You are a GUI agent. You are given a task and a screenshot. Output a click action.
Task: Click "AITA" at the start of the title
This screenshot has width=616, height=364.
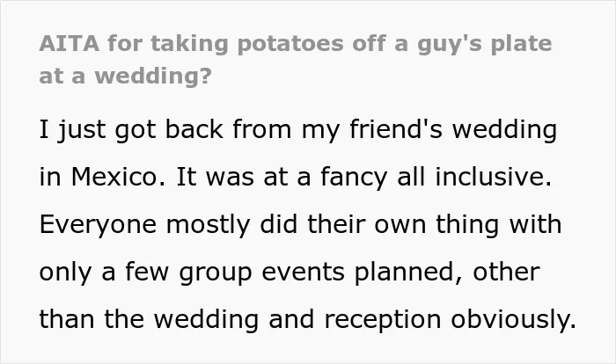pos(69,43)
